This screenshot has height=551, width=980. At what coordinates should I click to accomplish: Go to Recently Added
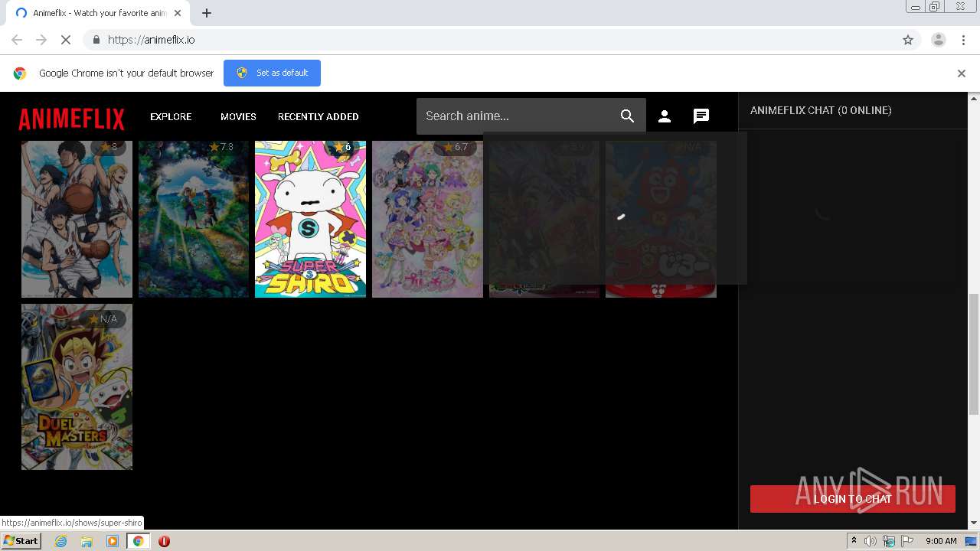click(x=318, y=116)
